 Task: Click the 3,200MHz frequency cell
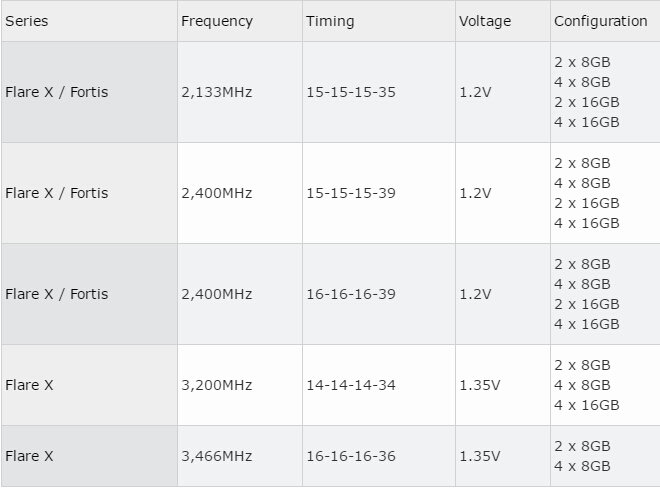coord(240,385)
